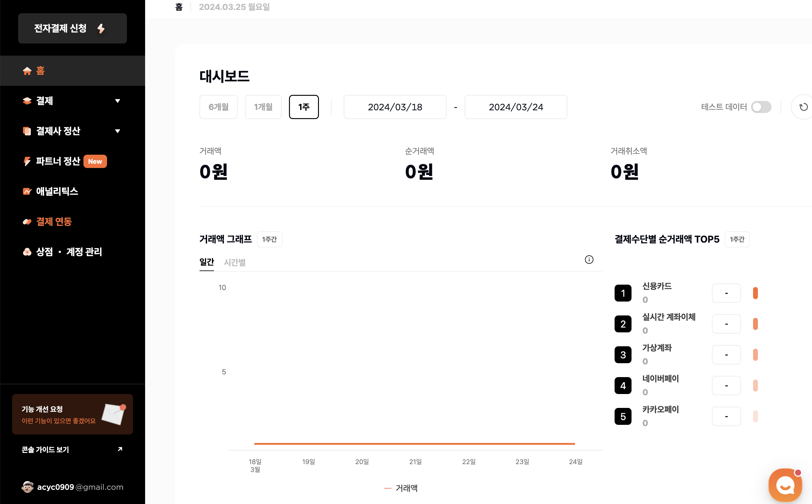Open the start date 2024/03/18 picker
Image resolution: width=812 pixels, height=504 pixels.
(x=395, y=107)
